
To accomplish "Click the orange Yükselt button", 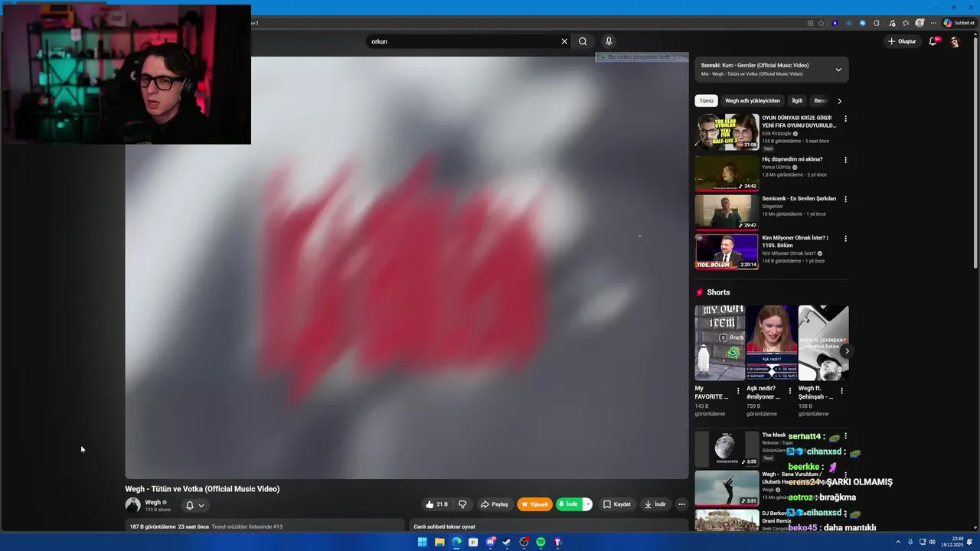I will point(534,504).
